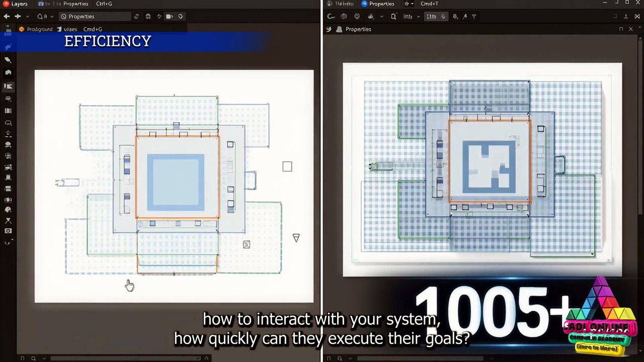
Task: Click the magnifier icon in the right toolbar
Action: pyautogui.click(x=393, y=17)
